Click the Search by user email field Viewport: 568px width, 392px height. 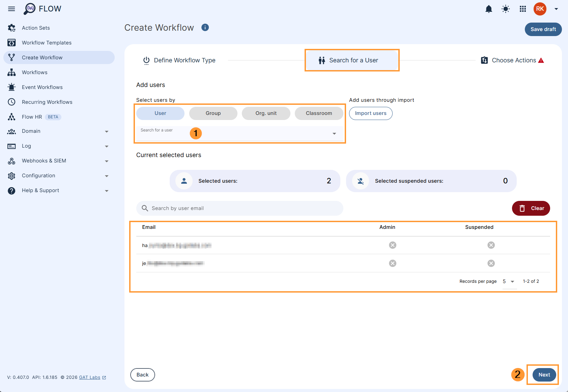tap(239, 208)
